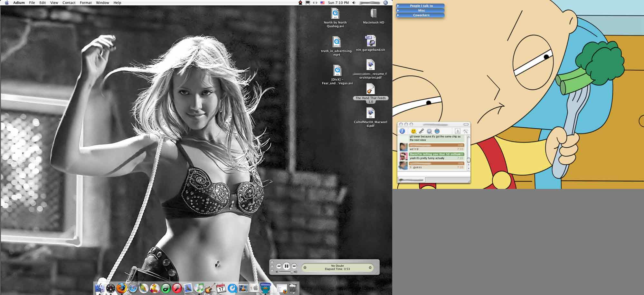Click the blue round icon in chat toolbar
Screen dimensions: 644x295
click(x=437, y=131)
